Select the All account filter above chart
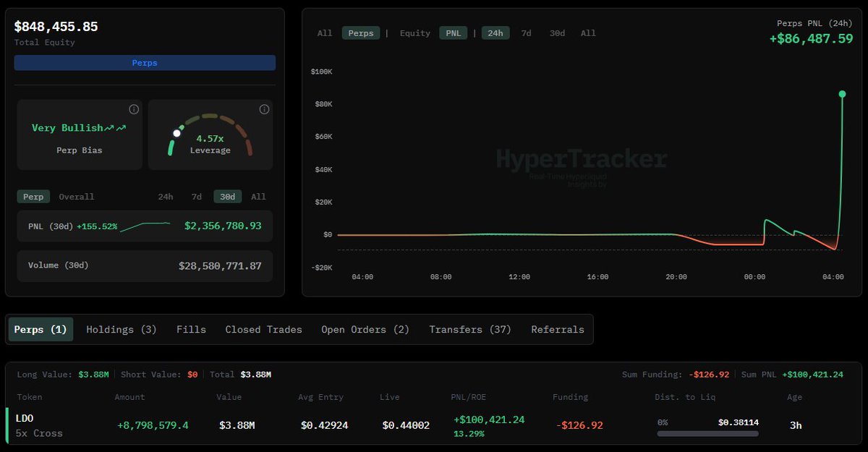This screenshot has width=868, height=452. (x=325, y=33)
